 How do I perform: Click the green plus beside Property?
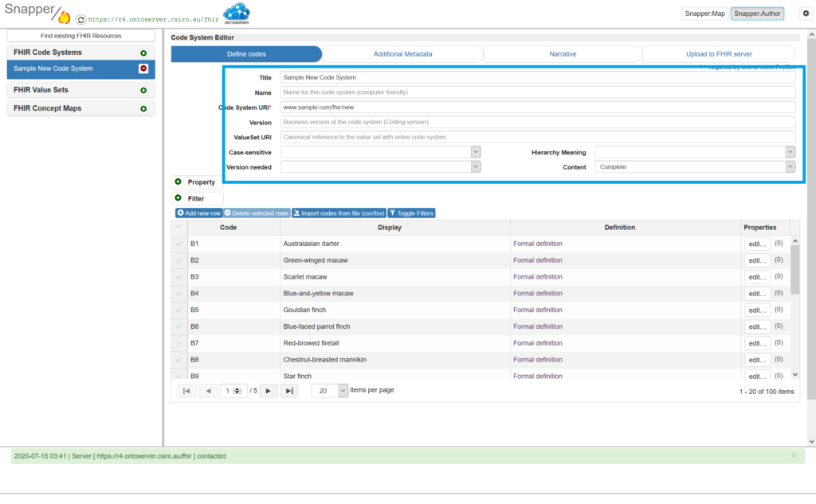pos(178,182)
